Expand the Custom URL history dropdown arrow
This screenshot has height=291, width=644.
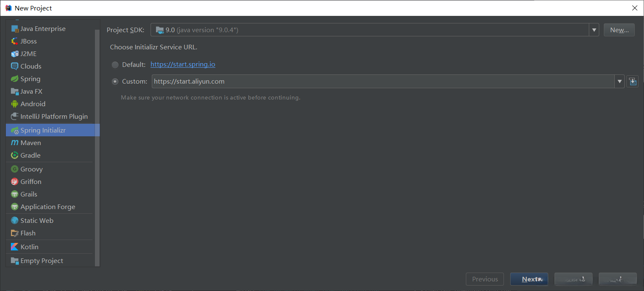pyautogui.click(x=619, y=82)
